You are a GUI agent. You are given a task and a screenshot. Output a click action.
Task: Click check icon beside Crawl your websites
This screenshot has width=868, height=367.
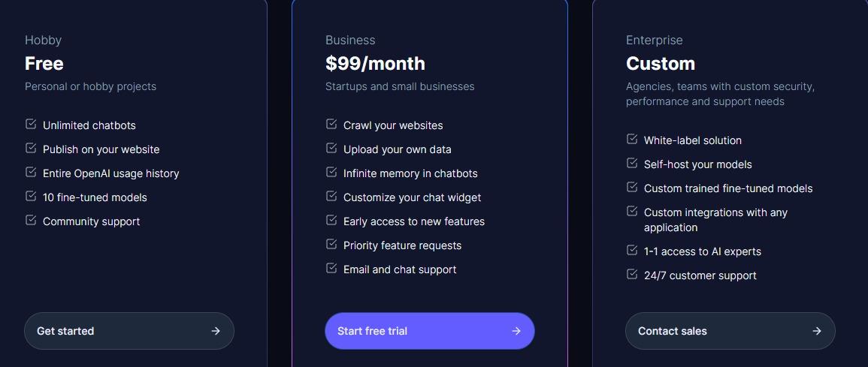(x=331, y=124)
